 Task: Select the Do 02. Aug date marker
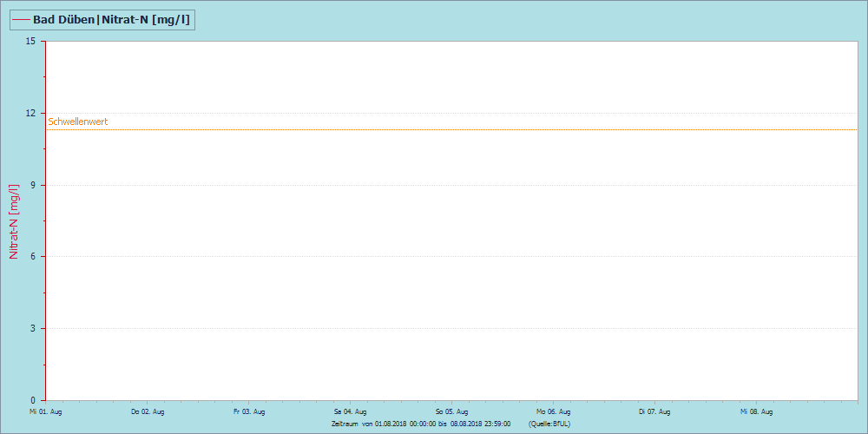[x=148, y=411]
